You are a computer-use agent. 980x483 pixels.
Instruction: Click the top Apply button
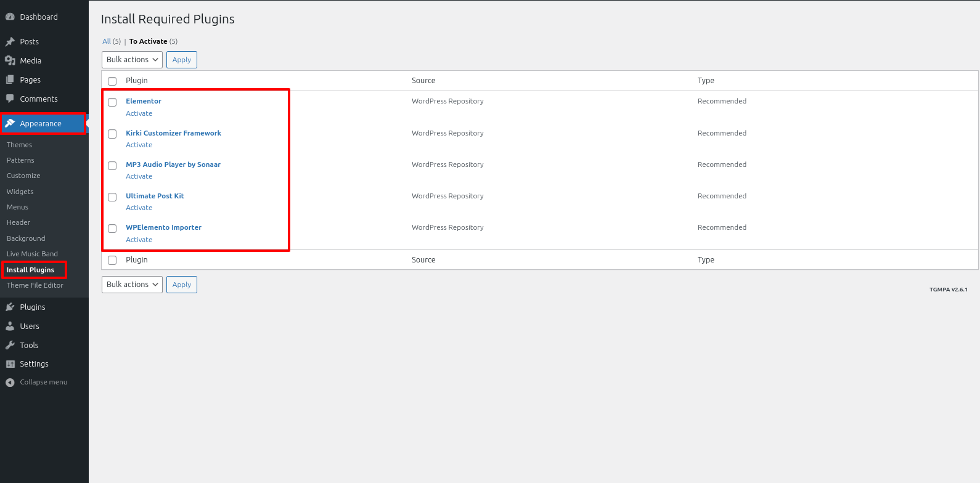182,60
